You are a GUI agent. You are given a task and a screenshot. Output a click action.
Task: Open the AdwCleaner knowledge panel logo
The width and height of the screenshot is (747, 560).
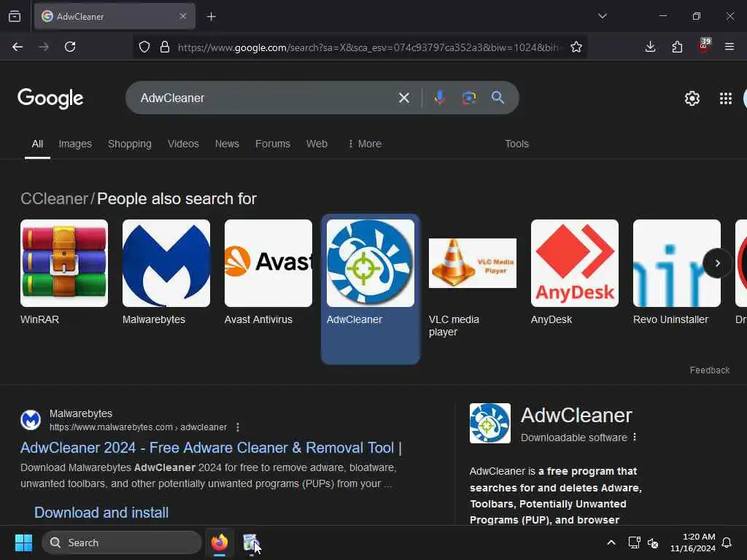pos(489,424)
